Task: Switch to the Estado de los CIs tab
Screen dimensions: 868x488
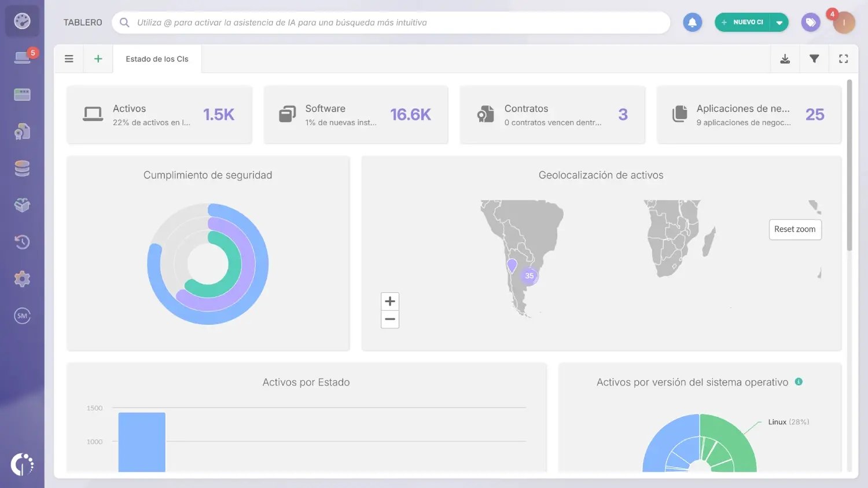Action: point(157,58)
